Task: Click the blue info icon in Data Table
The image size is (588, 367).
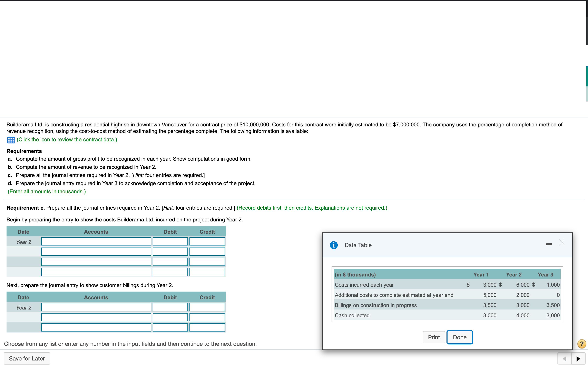Action: (x=333, y=245)
